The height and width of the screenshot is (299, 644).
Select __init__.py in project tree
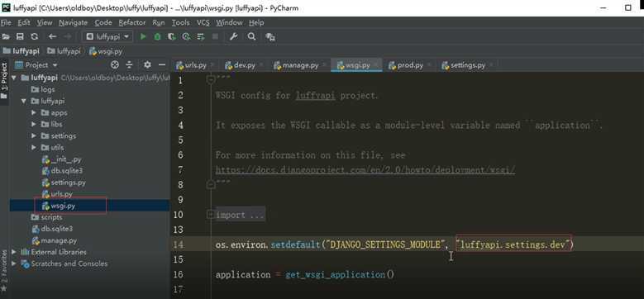[x=62, y=159]
